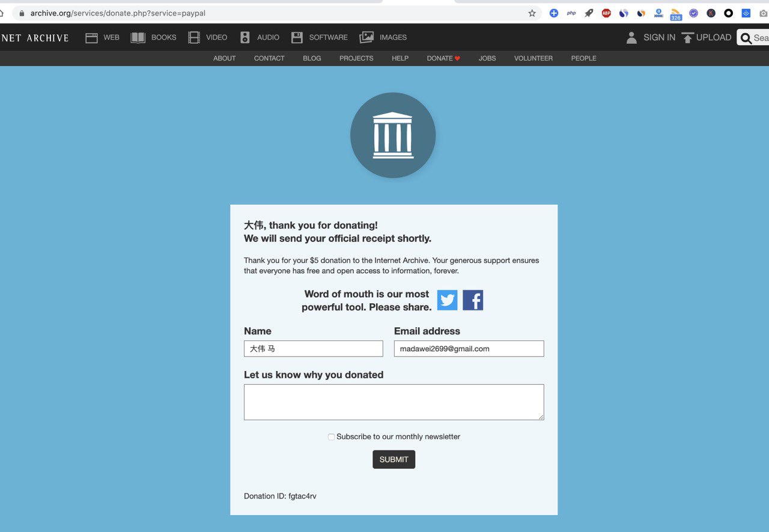This screenshot has height=532, width=769.
Task: Open the Audio speaker icon
Action: tap(245, 38)
